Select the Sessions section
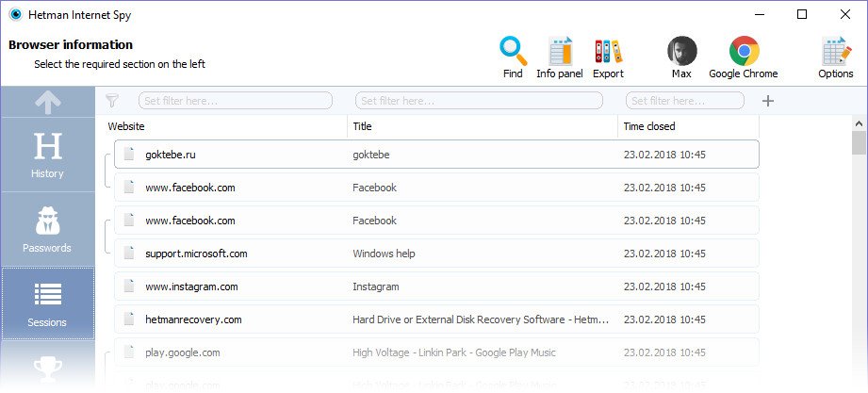Screen dimensions: 868x393 coord(48,303)
